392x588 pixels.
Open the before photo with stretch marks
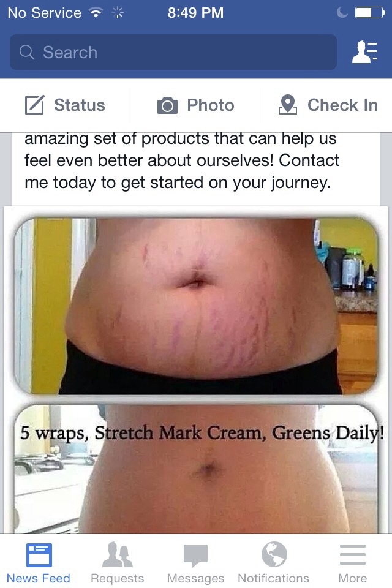196,306
